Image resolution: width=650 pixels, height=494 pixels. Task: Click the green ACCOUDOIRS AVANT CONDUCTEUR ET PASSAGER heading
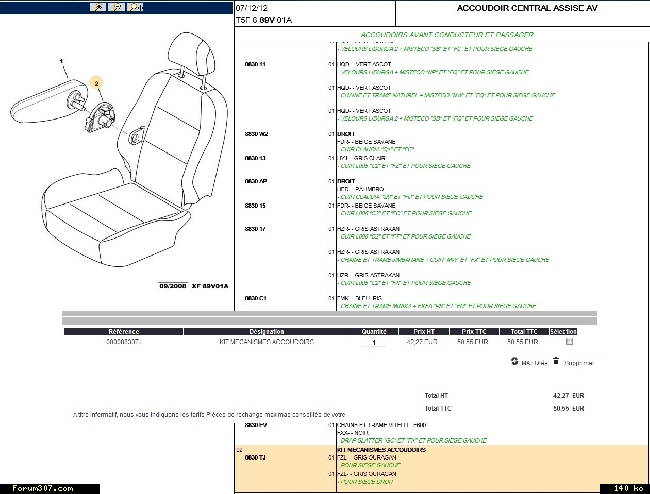pyautogui.click(x=447, y=35)
